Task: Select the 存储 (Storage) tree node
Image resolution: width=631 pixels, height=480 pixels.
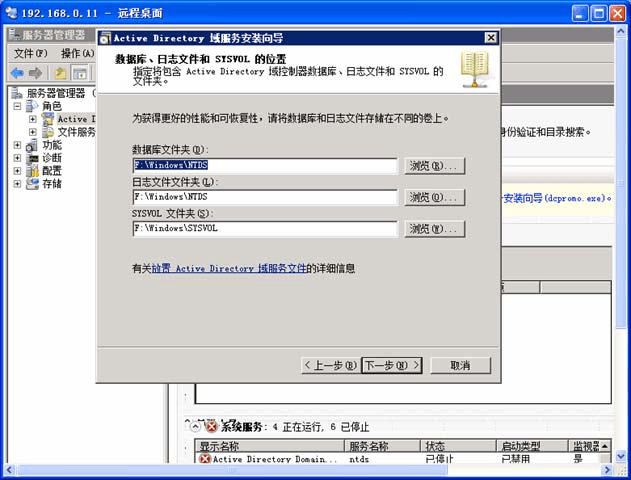Action: pos(50,184)
